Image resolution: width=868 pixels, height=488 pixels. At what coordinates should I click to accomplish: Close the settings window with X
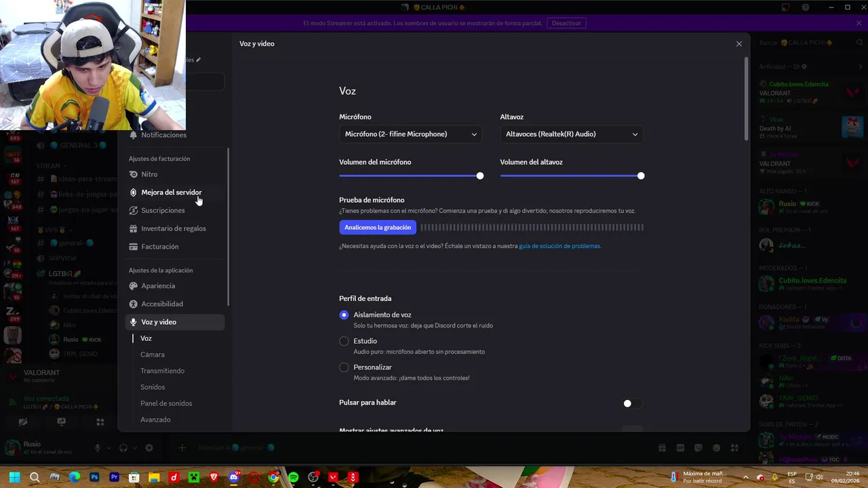click(x=739, y=44)
